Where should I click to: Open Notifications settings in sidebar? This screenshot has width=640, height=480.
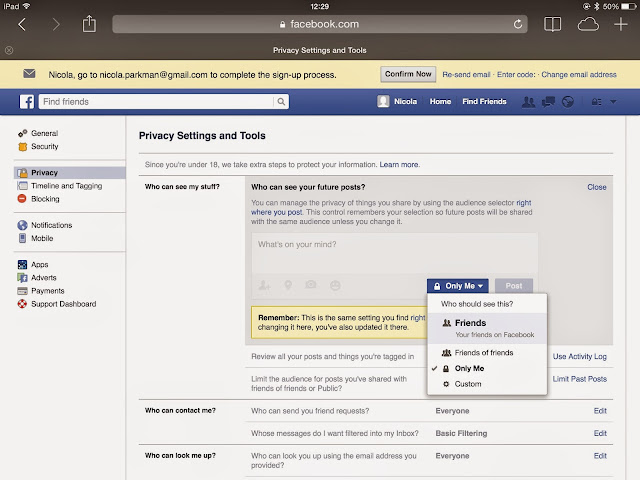click(51, 225)
